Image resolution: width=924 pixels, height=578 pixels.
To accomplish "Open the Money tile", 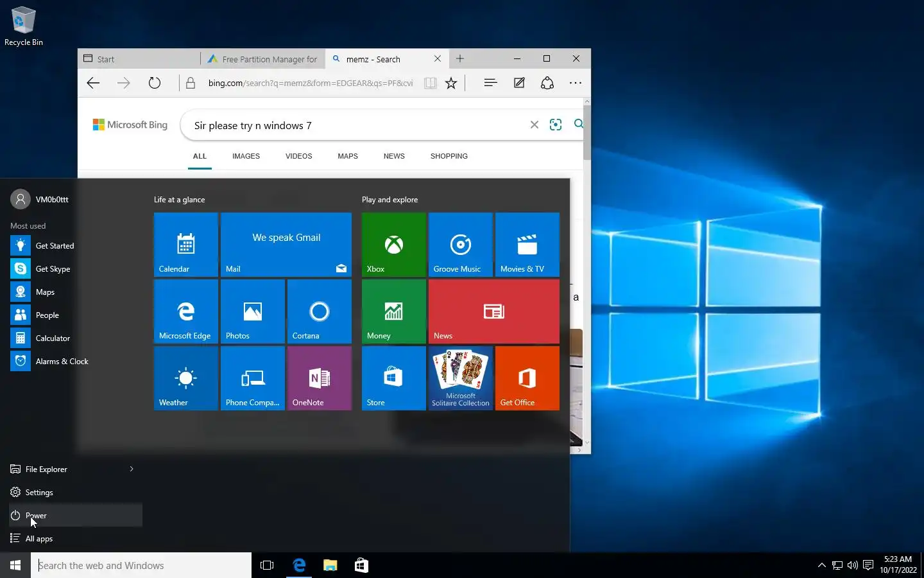I will pos(394,311).
